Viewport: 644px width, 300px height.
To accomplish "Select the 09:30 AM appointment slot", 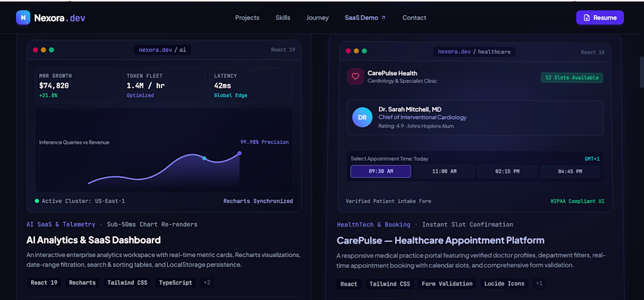I will (381, 171).
